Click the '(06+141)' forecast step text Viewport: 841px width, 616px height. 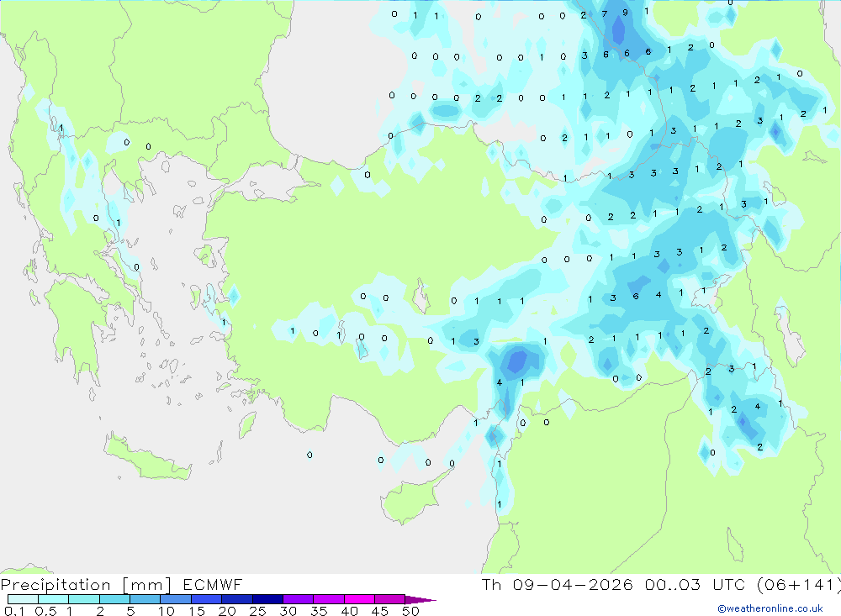[x=799, y=584]
